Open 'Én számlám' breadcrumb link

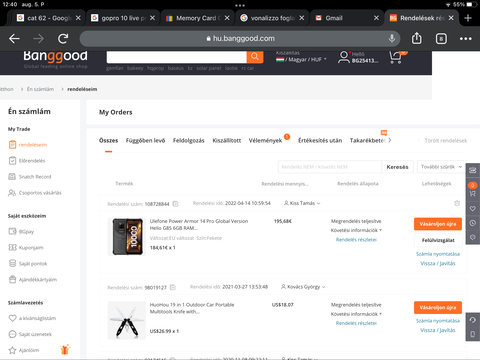(x=40, y=89)
